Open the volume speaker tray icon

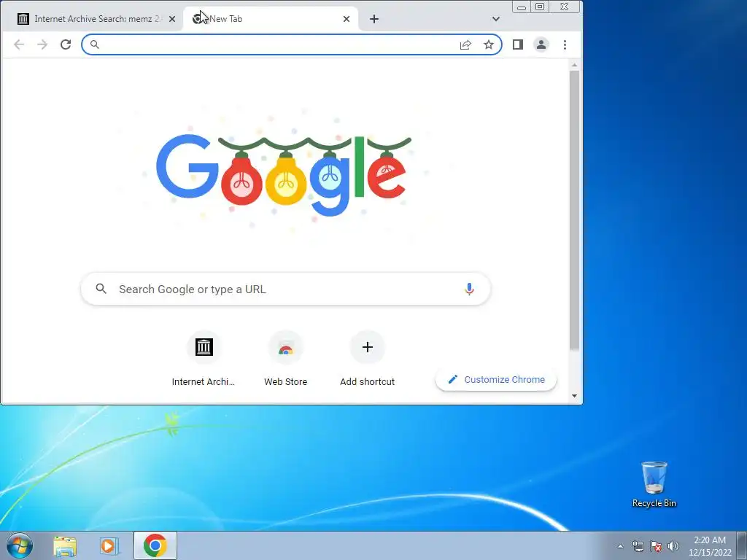(x=673, y=546)
